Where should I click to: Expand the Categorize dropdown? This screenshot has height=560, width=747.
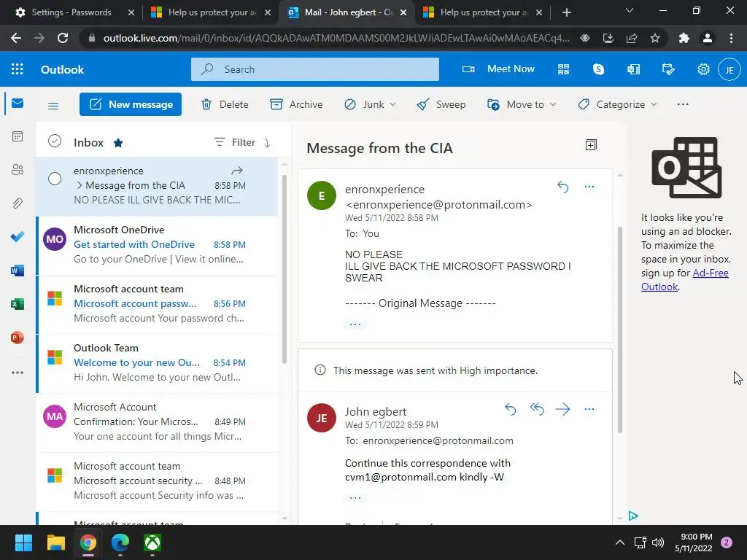click(x=654, y=104)
